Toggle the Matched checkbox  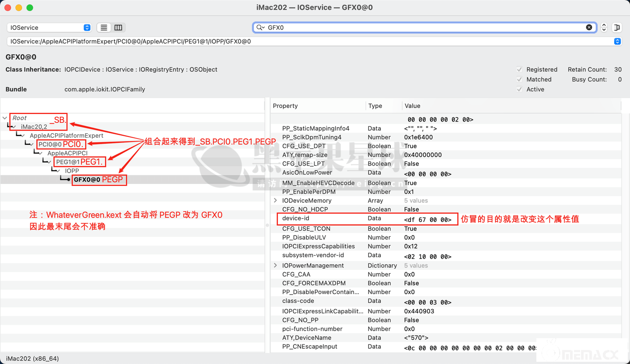point(519,80)
